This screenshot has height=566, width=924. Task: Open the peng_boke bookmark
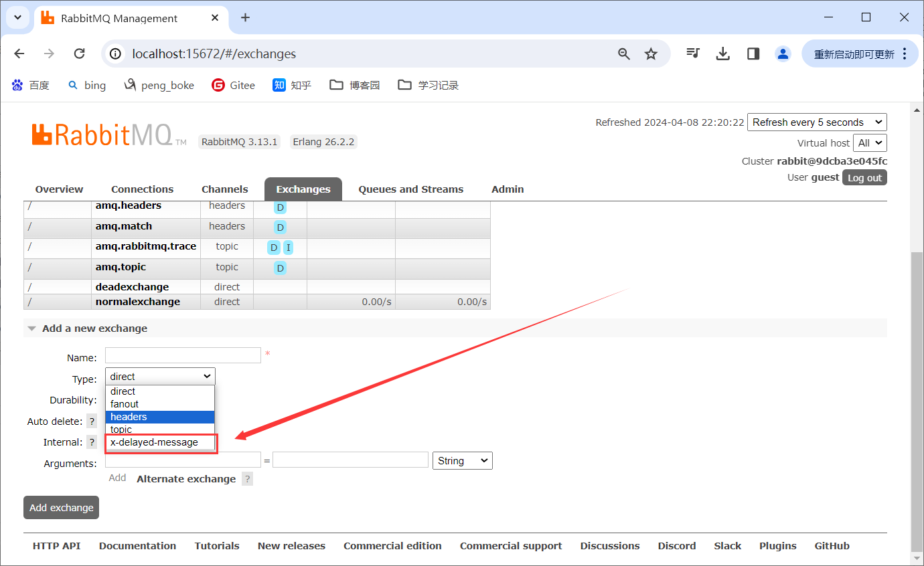click(159, 85)
